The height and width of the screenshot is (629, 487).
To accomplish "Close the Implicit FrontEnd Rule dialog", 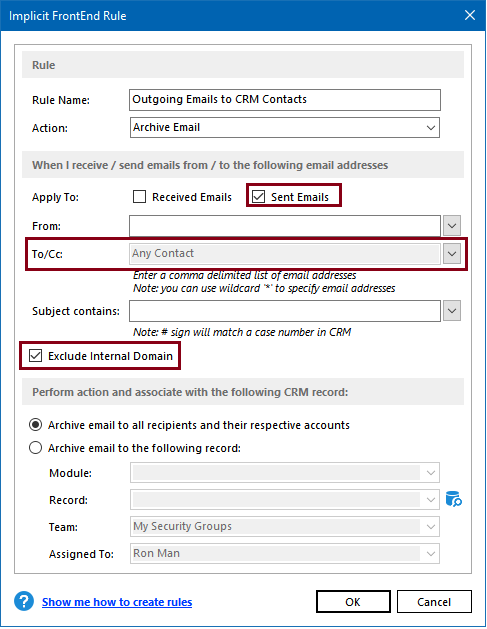I will click(x=470, y=15).
